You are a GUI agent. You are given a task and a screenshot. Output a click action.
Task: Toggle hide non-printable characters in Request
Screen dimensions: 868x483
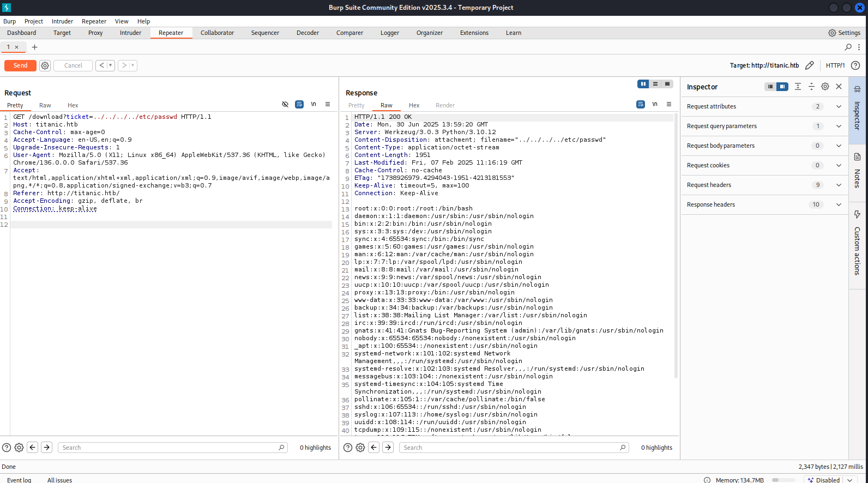[x=285, y=104]
